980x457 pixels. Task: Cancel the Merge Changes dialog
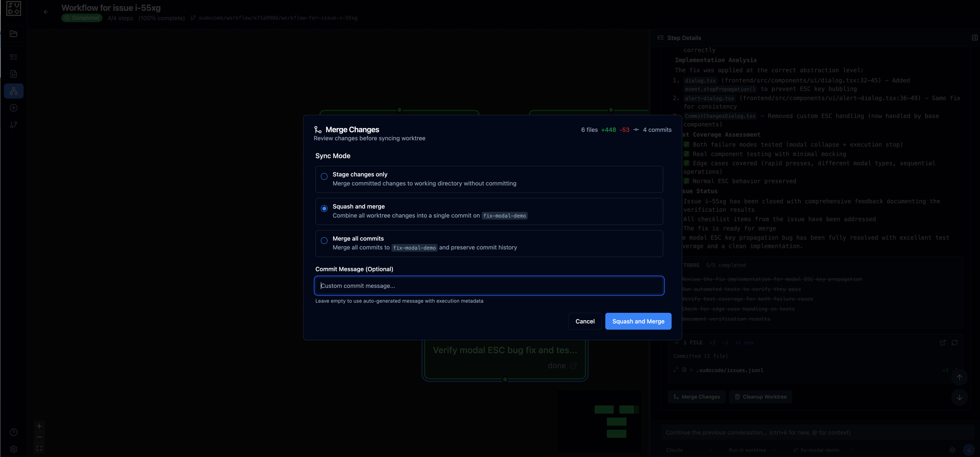click(585, 321)
